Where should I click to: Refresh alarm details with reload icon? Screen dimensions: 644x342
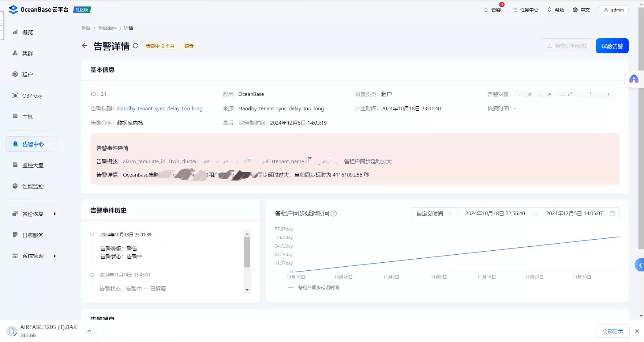(135, 46)
